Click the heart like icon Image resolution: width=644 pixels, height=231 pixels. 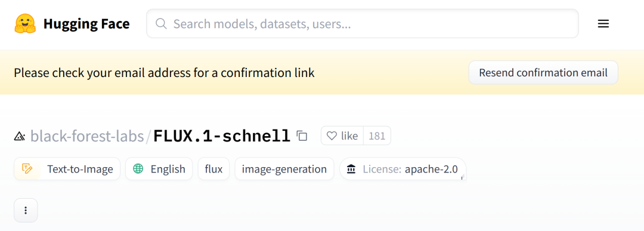332,135
